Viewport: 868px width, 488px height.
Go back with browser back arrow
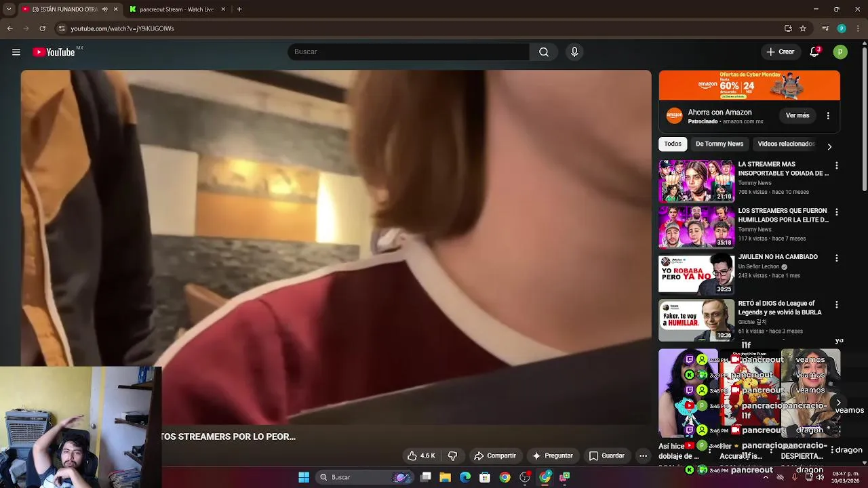(9, 28)
